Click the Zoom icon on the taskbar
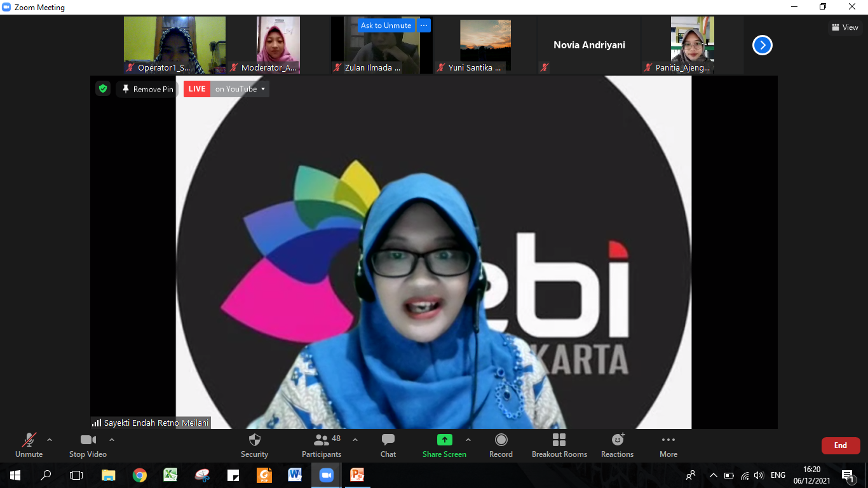 (x=327, y=475)
